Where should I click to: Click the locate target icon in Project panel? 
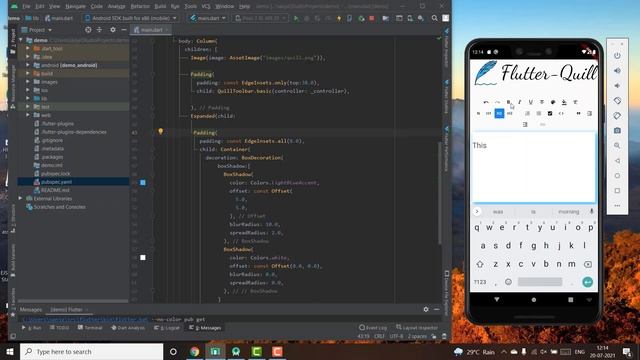click(x=88, y=30)
